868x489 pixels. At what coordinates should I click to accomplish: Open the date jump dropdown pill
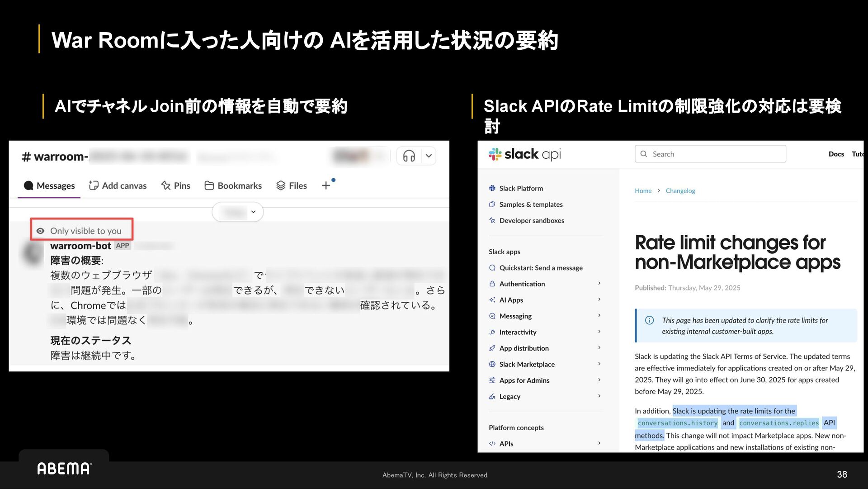click(x=238, y=212)
